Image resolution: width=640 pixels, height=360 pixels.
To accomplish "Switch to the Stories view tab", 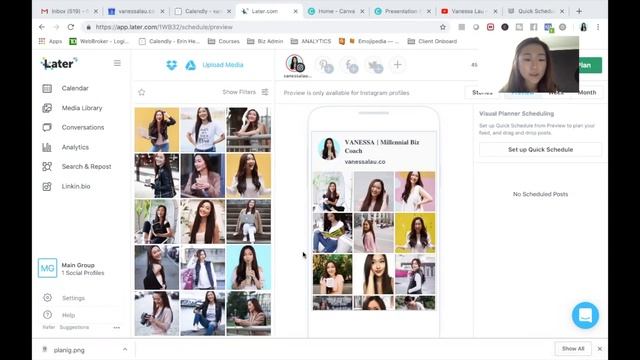I will pyautogui.click(x=482, y=93).
